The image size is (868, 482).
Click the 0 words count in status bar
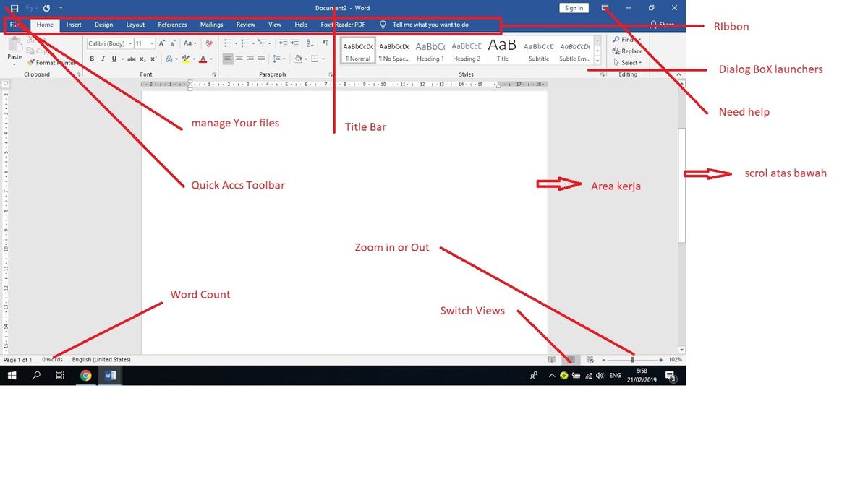pyautogui.click(x=52, y=359)
